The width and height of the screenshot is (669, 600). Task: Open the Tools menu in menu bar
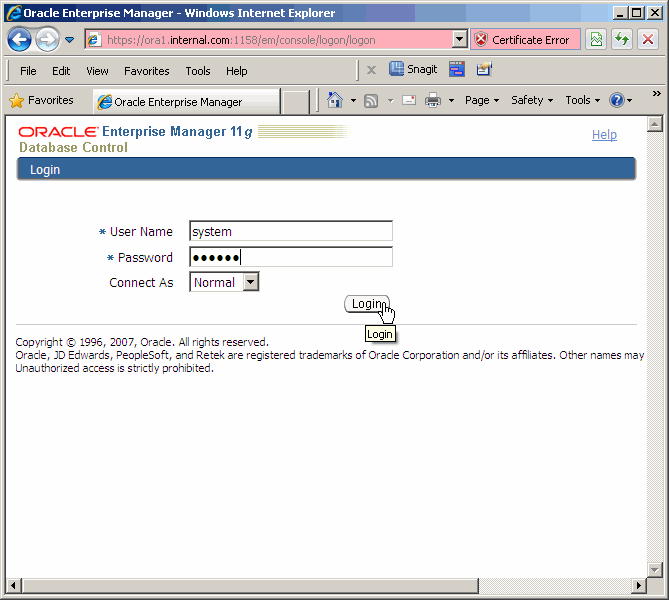[x=198, y=71]
